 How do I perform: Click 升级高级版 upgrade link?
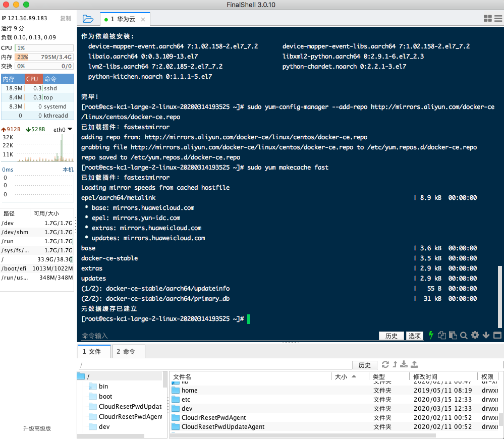pos(37,428)
